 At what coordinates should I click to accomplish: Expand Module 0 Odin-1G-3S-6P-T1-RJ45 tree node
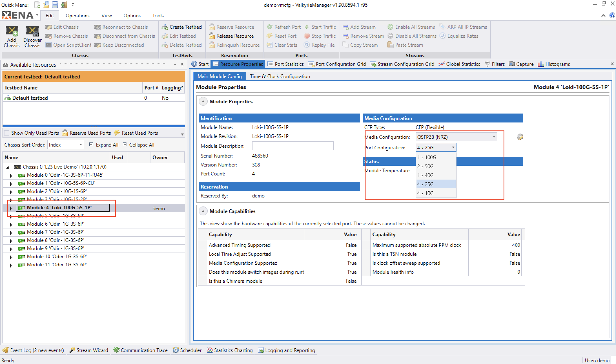coord(11,176)
